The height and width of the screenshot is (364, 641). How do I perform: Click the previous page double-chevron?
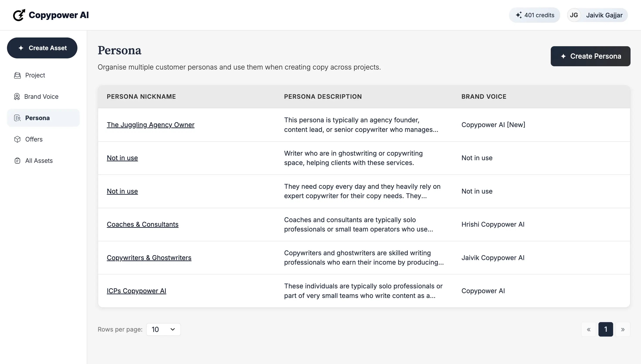click(x=589, y=329)
